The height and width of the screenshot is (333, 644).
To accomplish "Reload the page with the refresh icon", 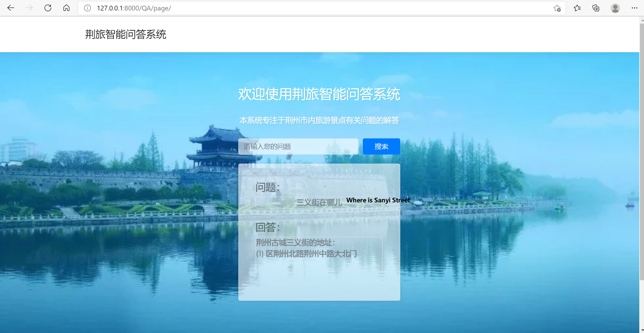I will (x=48, y=8).
